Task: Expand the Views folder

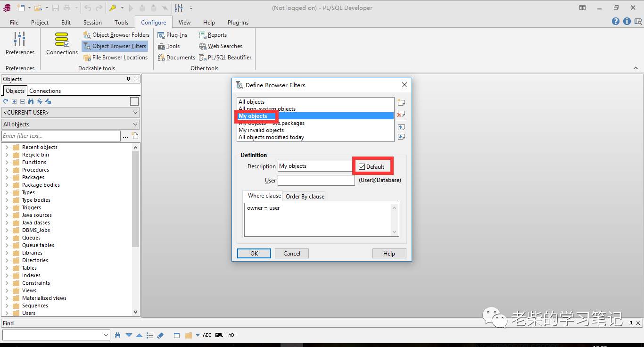Action: 7,290
